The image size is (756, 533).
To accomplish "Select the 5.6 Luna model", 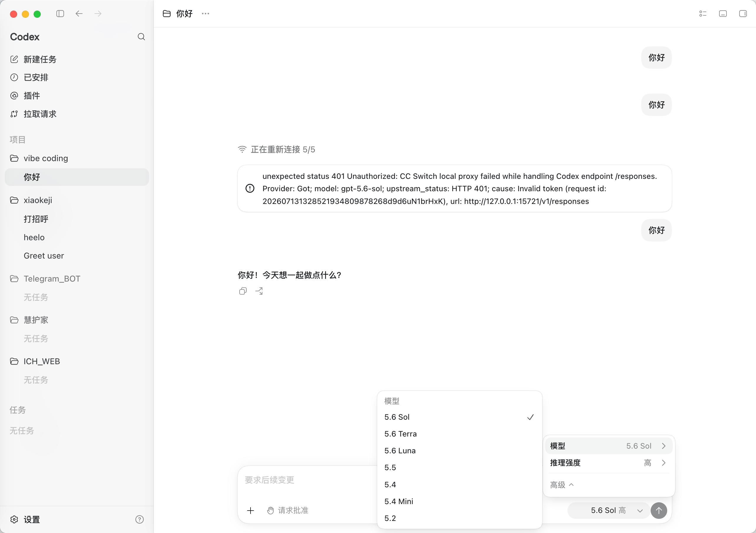I will click(x=459, y=451).
